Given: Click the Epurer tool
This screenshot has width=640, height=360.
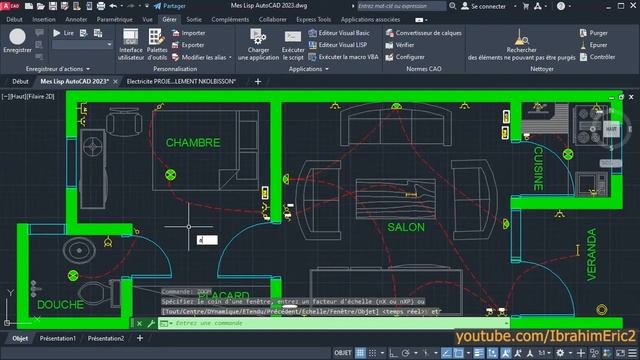Looking at the screenshot, I should pyautogui.click(x=593, y=45).
